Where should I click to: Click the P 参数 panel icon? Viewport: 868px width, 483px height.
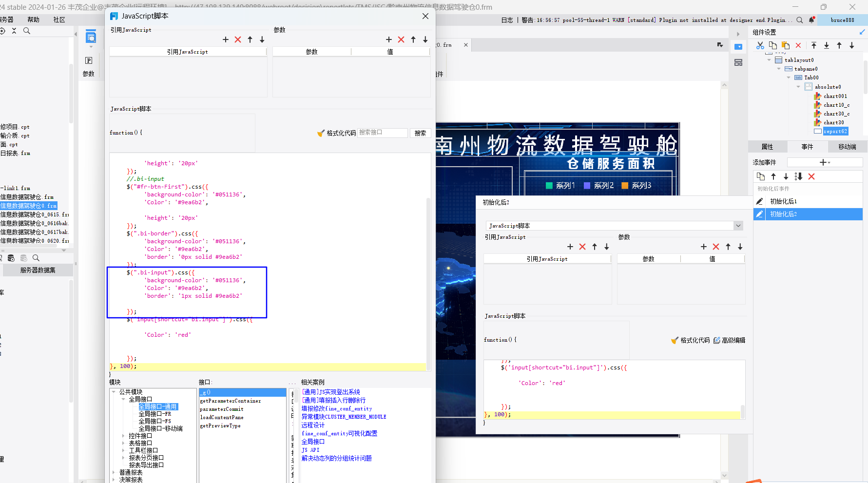tap(89, 60)
